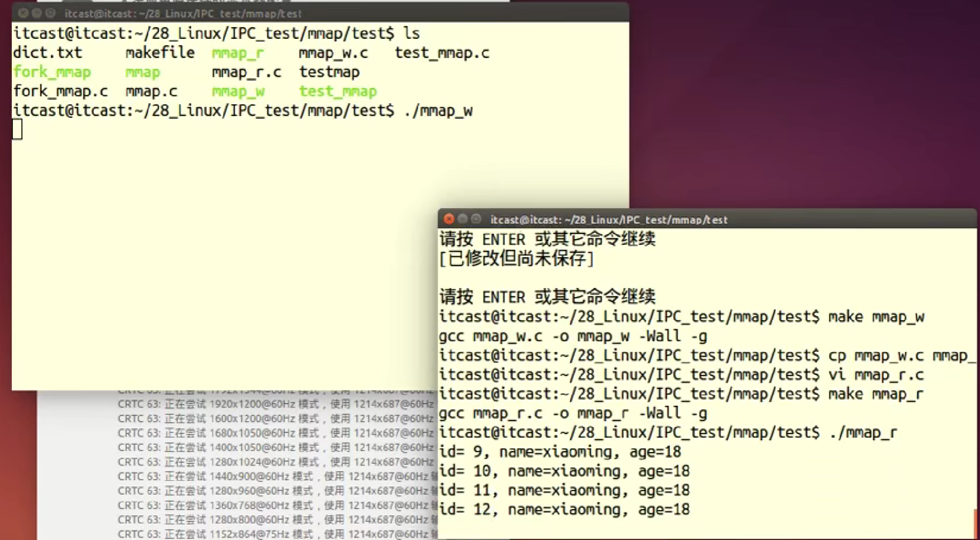Select test_mmap.c in the ls listing
This screenshot has width=980, height=540.
[442, 53]
